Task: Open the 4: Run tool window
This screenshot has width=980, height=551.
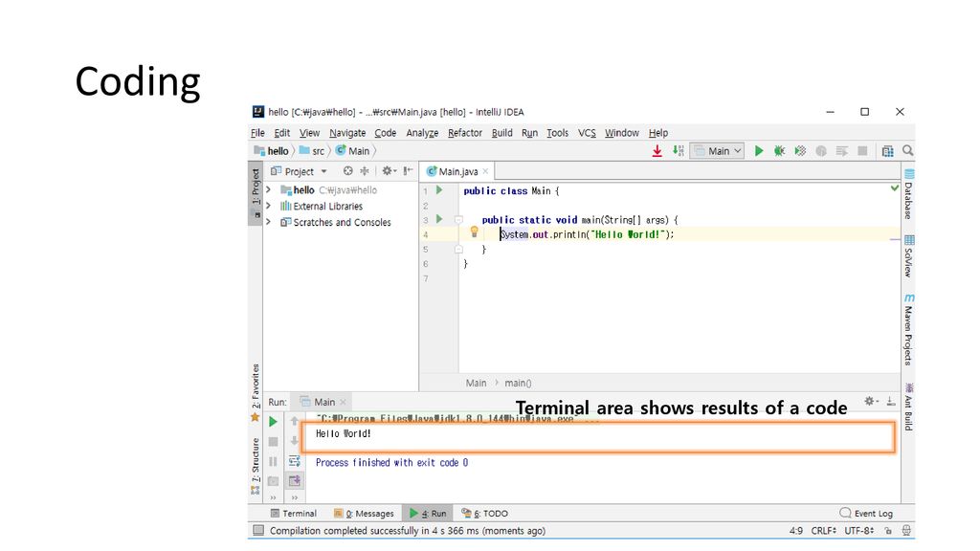Action: (x=428, y=513)
